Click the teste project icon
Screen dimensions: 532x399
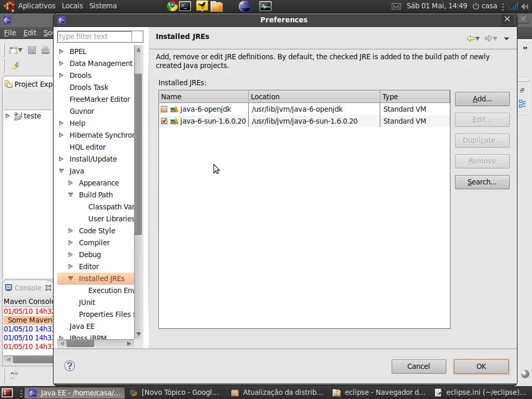(x=18, y=116)
